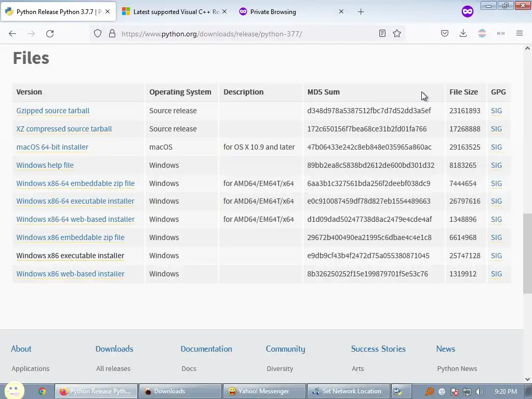
Task: Select MD5 d348d978a5387512fbc7d7d52dd3a5ef text
Action: 369,111
